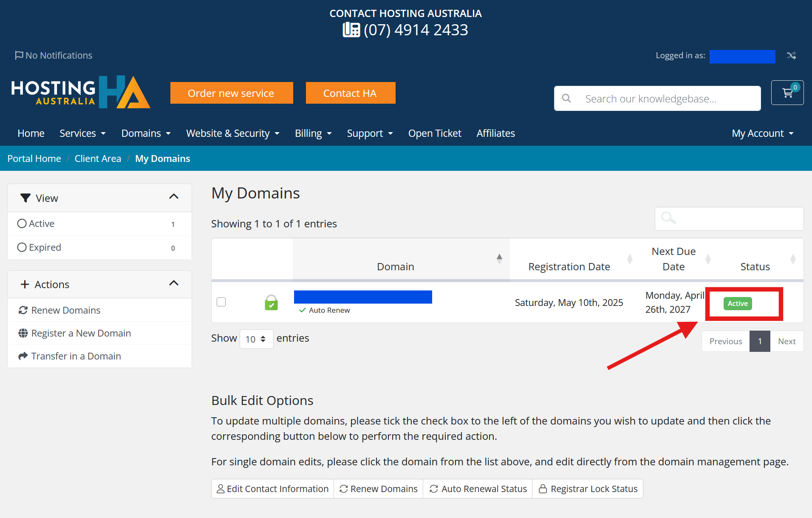This screenshot has width=812, height=518.
Task: Open Renew Domains in Actions sidebar
Action: pyautogui.click(x=99, y=310)
